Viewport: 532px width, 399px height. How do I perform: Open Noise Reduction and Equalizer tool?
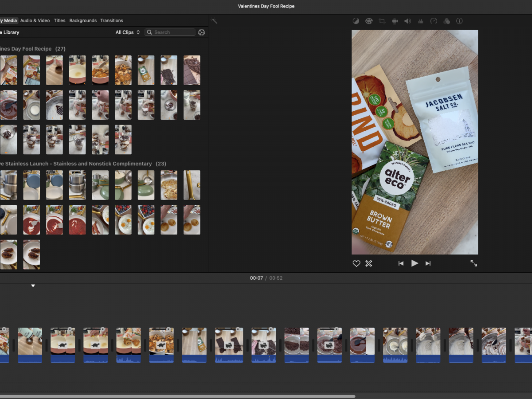pyautogui.click(x=420, y=21)
